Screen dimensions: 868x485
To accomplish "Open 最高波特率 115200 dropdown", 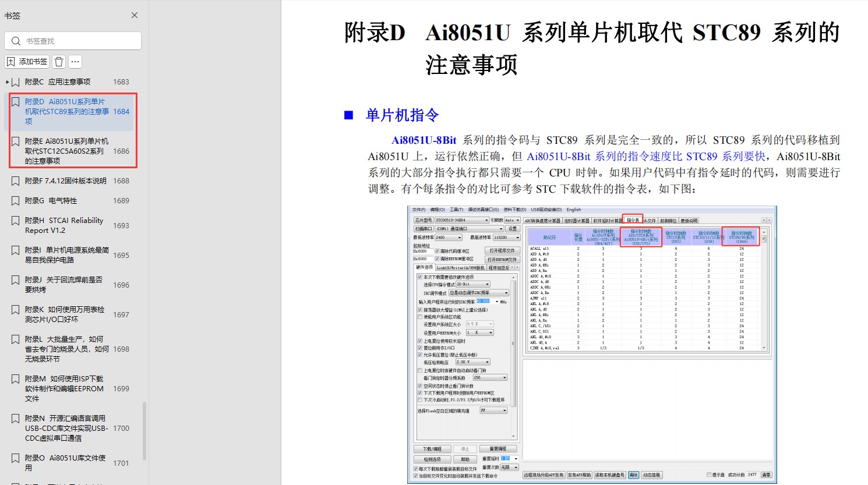I will [506, 238].
